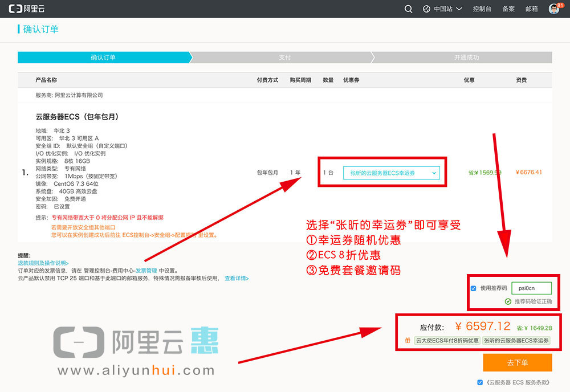Select the 确认订单 step tab
The height and width of the screenshot is (392, 570).
click(103, 58)
